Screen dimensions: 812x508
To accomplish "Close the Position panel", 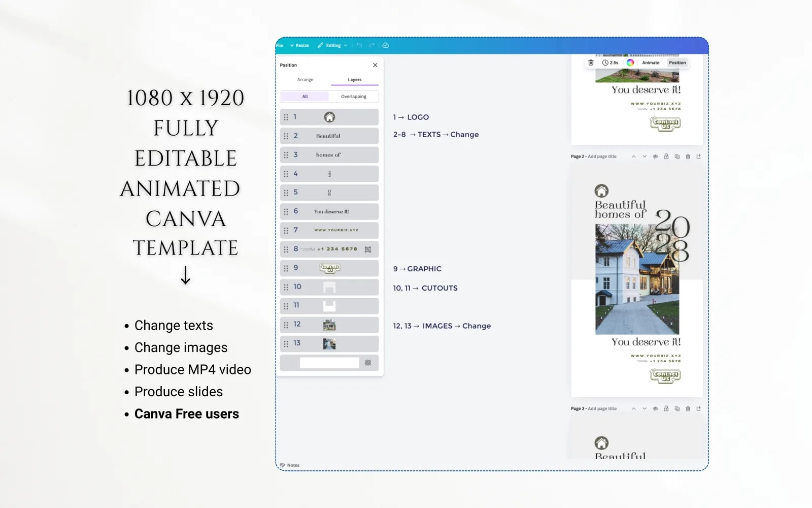I will pyautogui.click(x=375, y=65).
